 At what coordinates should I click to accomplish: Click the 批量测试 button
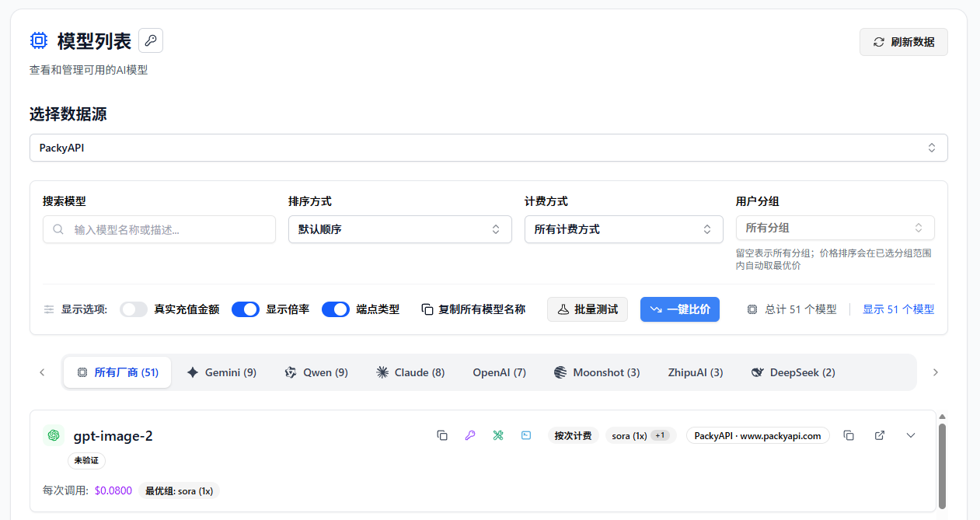588,309
